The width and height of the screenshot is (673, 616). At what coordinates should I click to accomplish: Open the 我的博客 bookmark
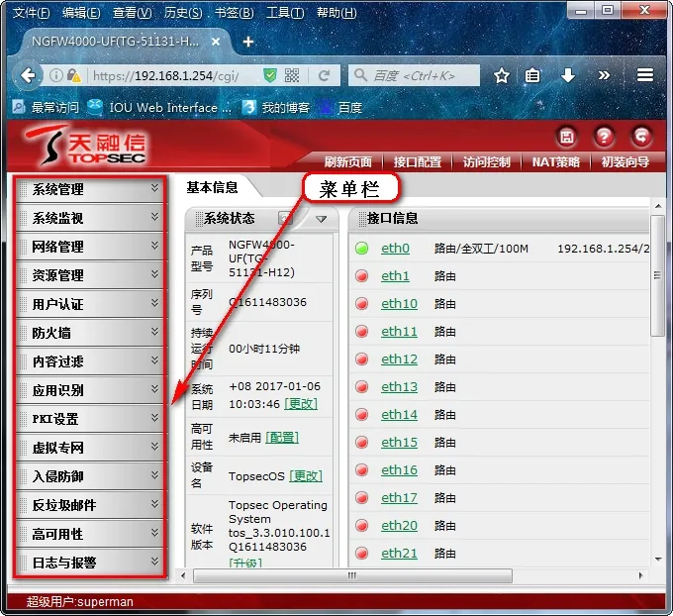coord(276,107)
